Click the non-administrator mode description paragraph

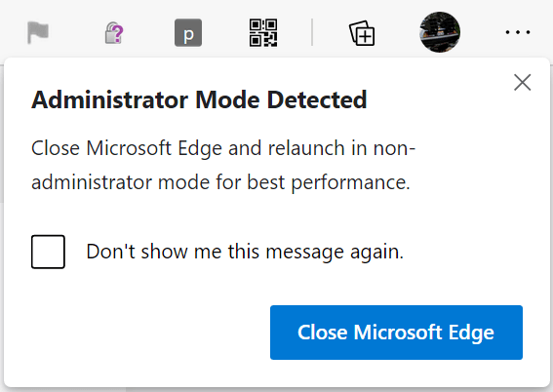point(223,165)
